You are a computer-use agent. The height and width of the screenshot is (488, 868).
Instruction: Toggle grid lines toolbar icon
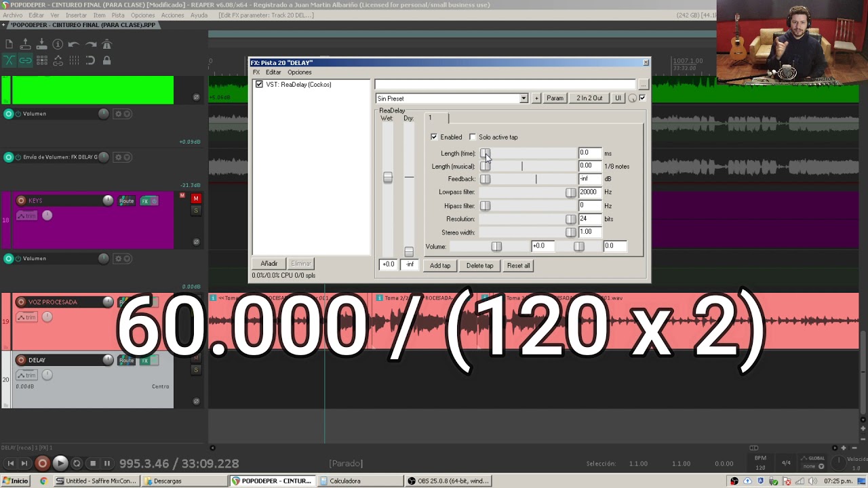coord(74,60)
